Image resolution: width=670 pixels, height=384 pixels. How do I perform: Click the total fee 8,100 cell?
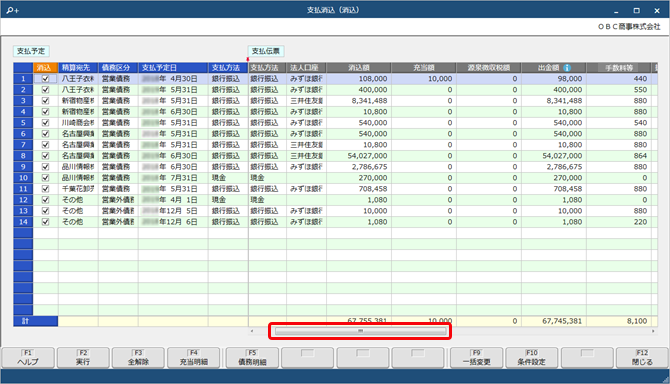tap(619, 321)
